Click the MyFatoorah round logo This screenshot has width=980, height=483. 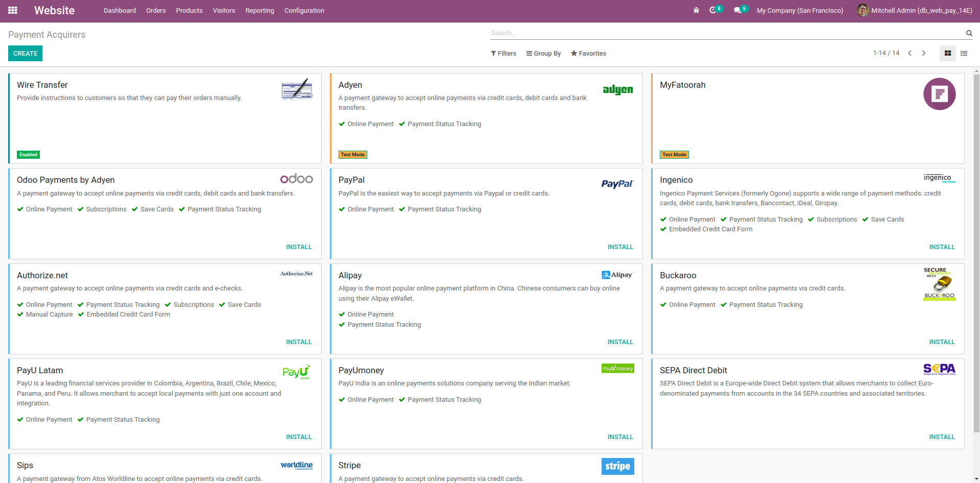pyautogui.click(x=939, y=94)
